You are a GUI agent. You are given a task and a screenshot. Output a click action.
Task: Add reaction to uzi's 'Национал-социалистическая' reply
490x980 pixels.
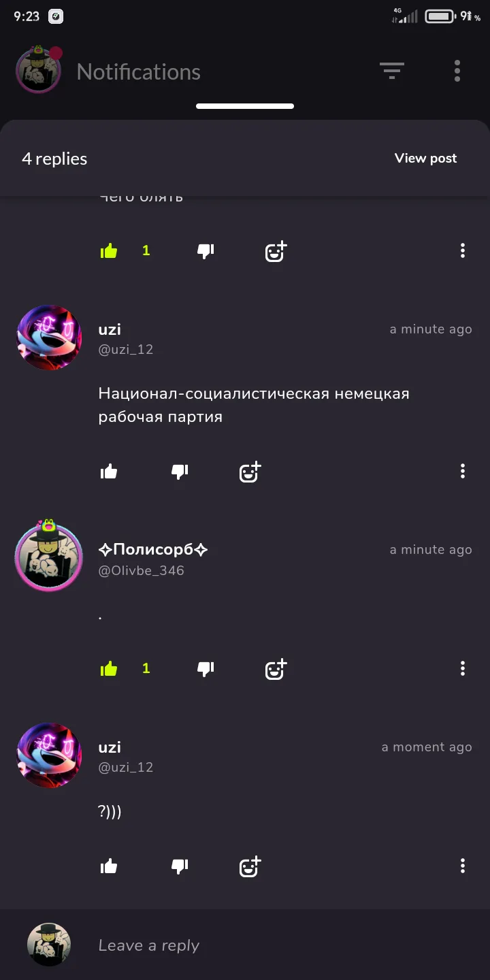pos(250,472)
